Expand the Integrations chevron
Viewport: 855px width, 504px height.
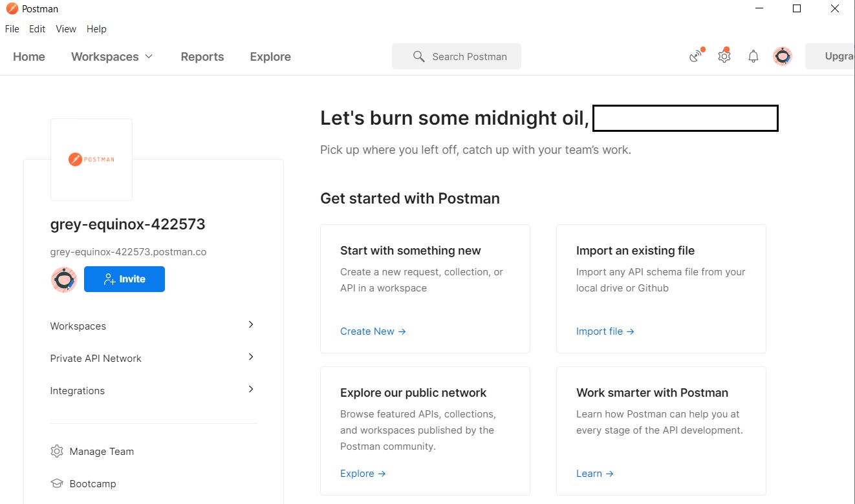251,389
